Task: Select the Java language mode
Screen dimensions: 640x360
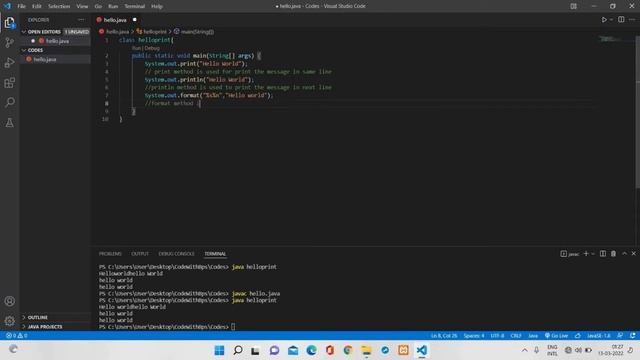Action: [x=533, y=336]
